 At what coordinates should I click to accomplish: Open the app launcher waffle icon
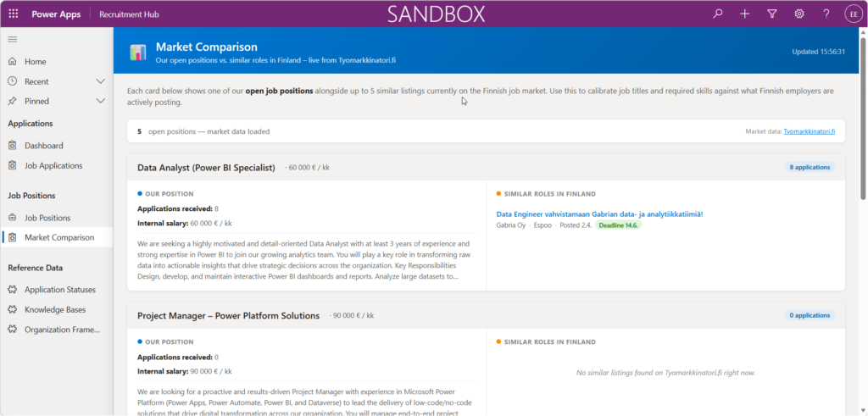pyautogui.click(x=14, y=14)
